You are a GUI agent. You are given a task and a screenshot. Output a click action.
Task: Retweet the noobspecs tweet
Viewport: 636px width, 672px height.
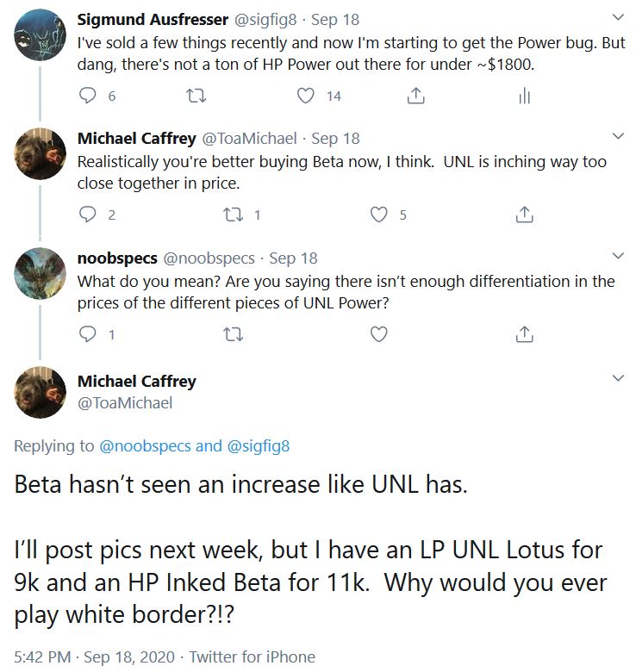pyautogui.click(x=233, y=334)
